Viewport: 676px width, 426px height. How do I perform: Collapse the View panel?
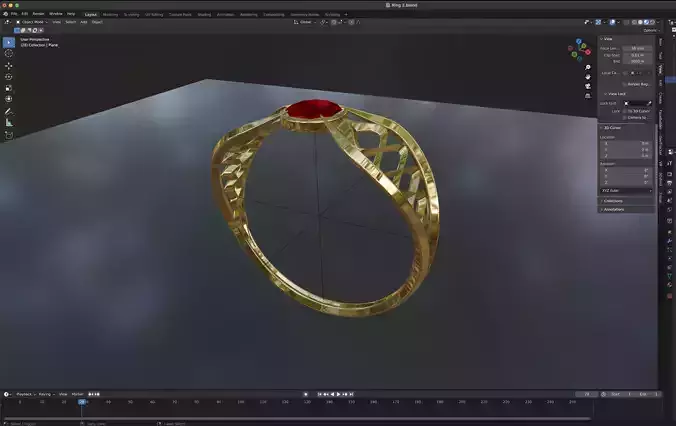pyautogui.click(x=606, y=39)
